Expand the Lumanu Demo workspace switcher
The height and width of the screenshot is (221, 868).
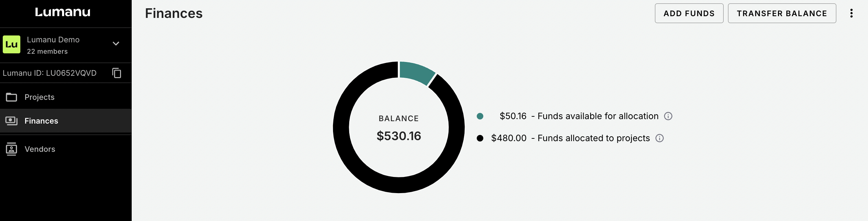[x=116, y=44]
